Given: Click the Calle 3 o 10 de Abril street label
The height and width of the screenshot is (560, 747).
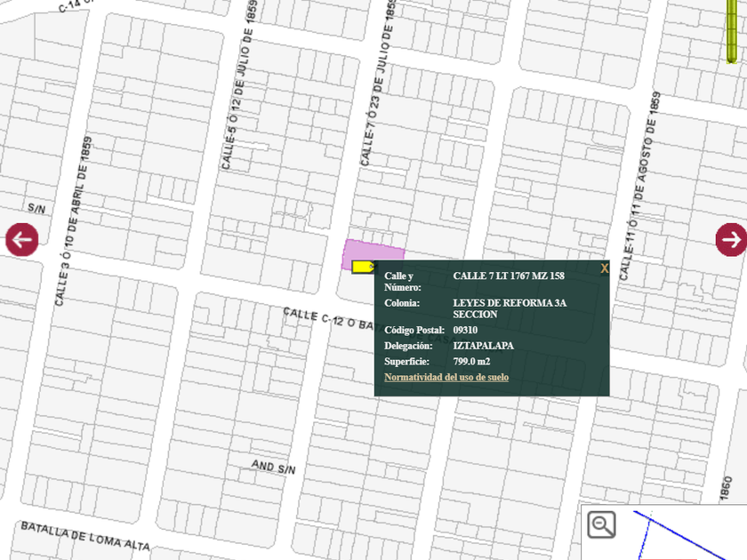Looking at the screenshot, I should click(74, 224).
